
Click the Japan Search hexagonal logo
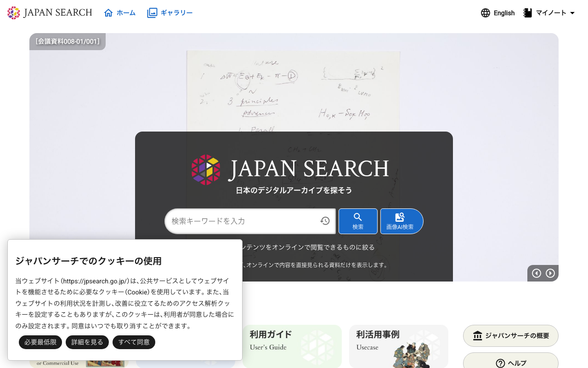pos(13,12)
